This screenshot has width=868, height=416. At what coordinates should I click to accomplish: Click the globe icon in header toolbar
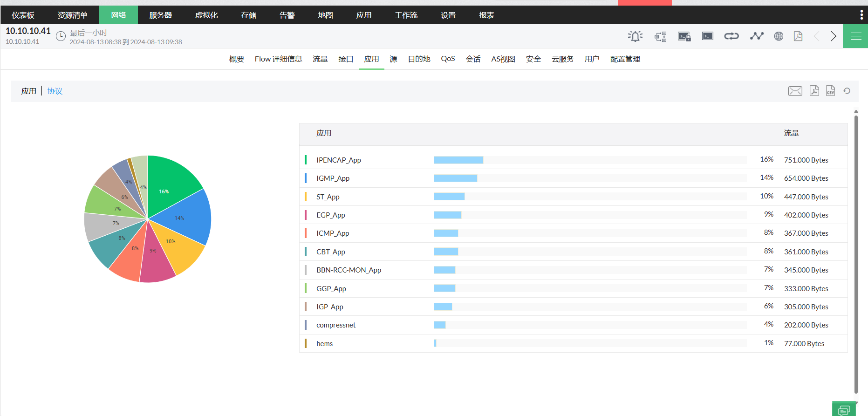coord(779,36)
